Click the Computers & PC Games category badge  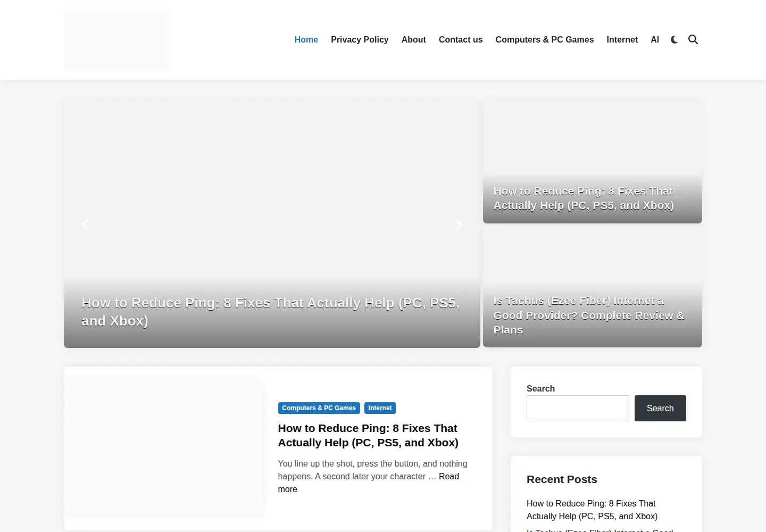319,408
